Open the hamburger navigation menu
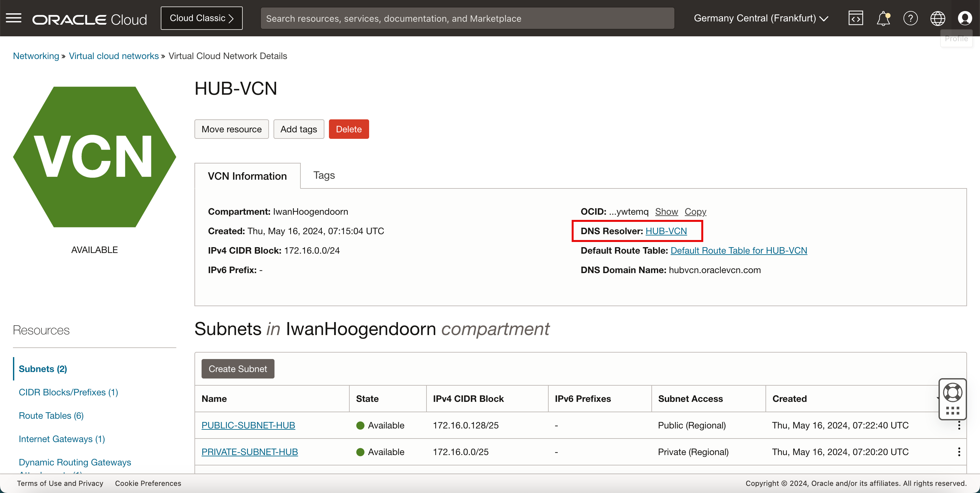 (14, 18)
